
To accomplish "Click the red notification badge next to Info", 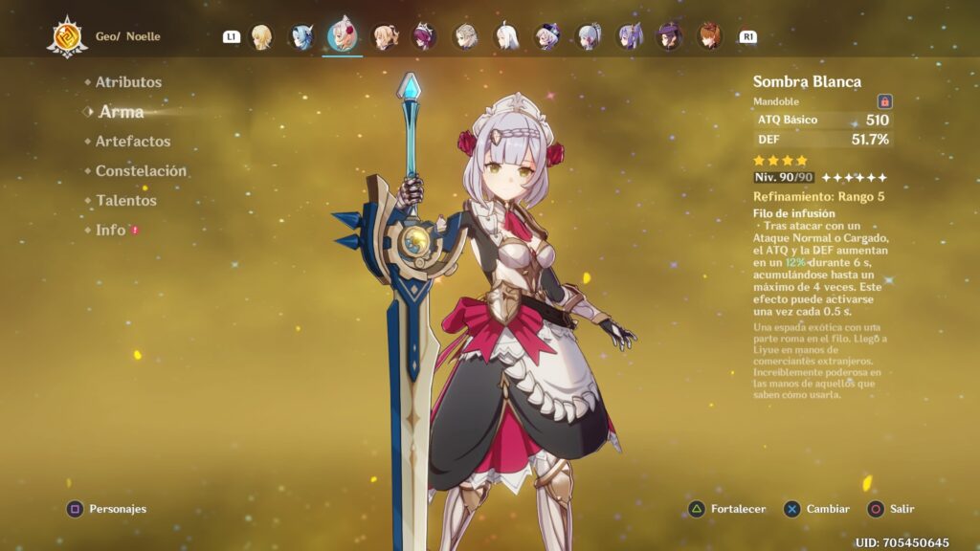I will click(x=134, y=231).
